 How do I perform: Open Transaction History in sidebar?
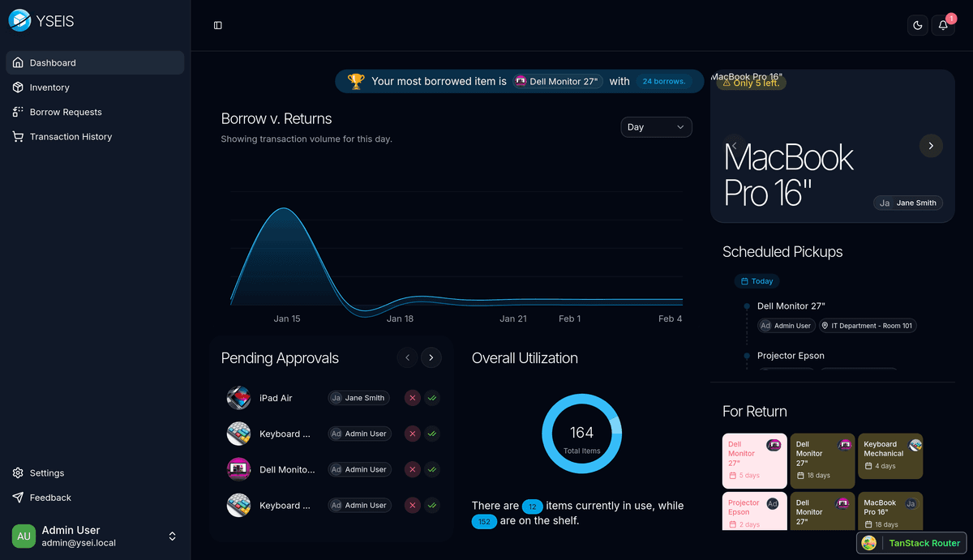tap(71, 137)
